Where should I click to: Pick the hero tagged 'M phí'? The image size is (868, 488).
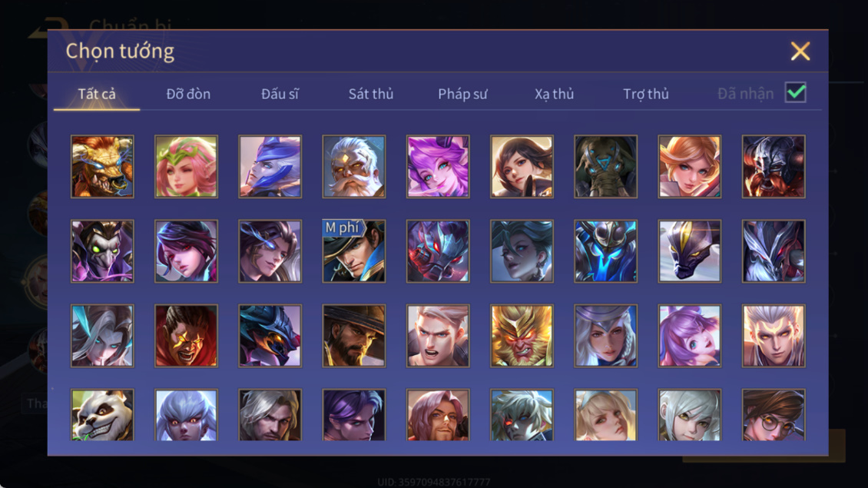coord(354,251)
